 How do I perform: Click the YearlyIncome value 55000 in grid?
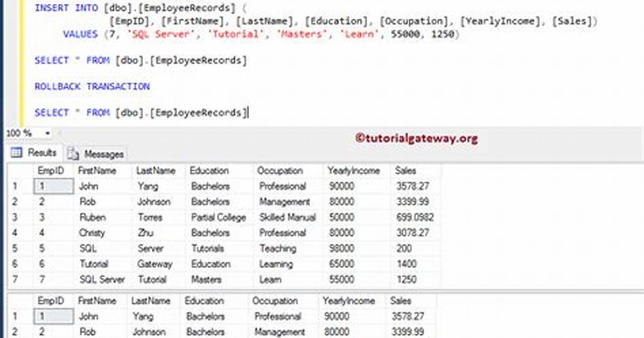(342, 280)
